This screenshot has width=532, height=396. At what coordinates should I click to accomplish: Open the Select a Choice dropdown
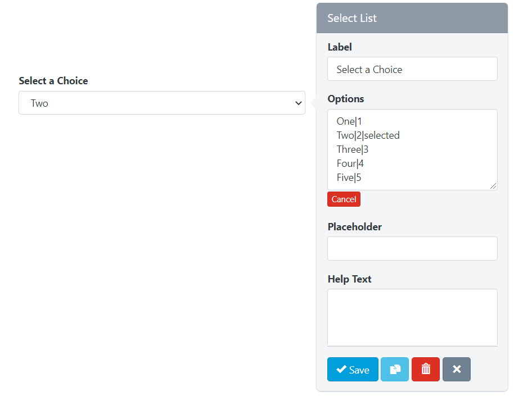(161, 103)
